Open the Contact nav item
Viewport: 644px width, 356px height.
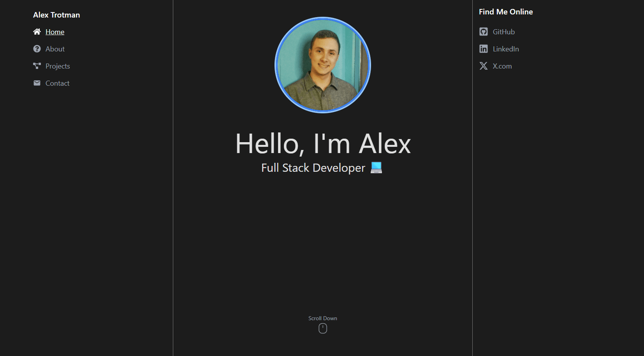click(57, 83)
